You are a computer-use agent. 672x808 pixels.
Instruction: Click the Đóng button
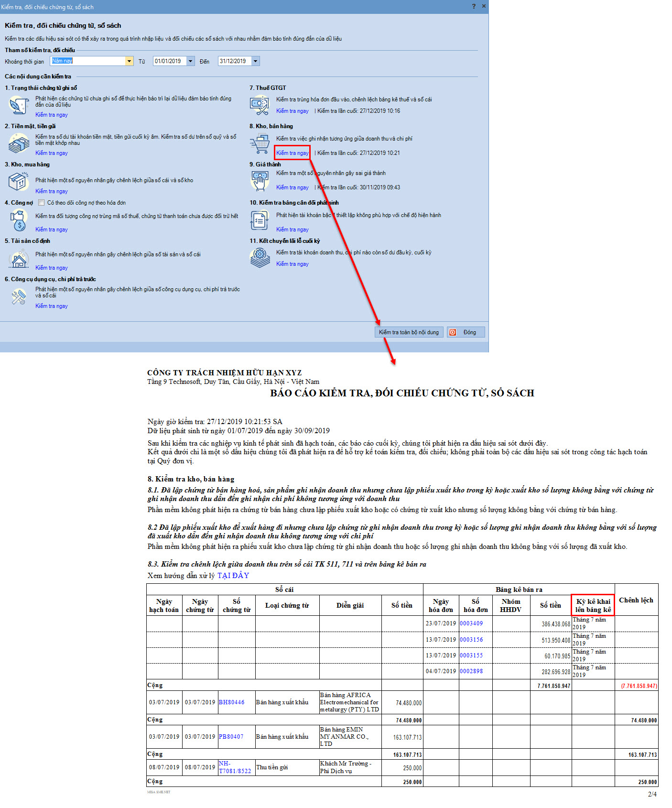coord(466,332)
